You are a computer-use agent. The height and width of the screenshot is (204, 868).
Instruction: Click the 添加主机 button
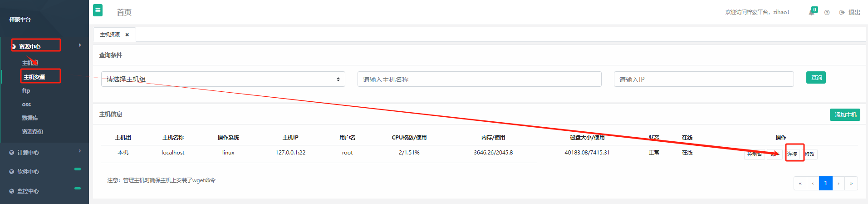point(845,115)
